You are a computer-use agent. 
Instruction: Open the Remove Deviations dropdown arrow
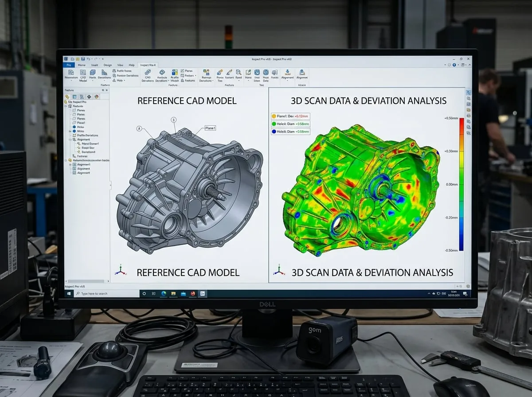[213, 80]
